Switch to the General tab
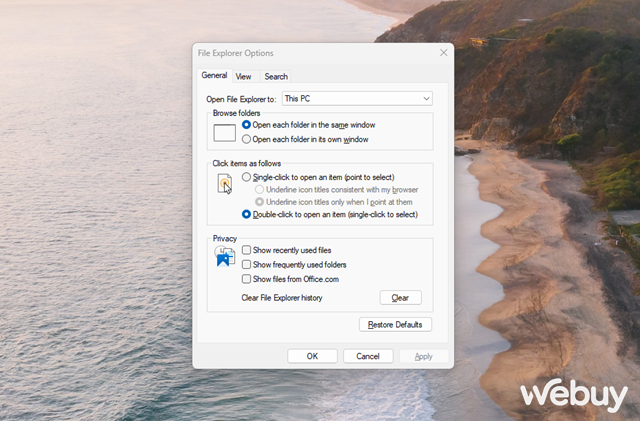 point(214,76)
